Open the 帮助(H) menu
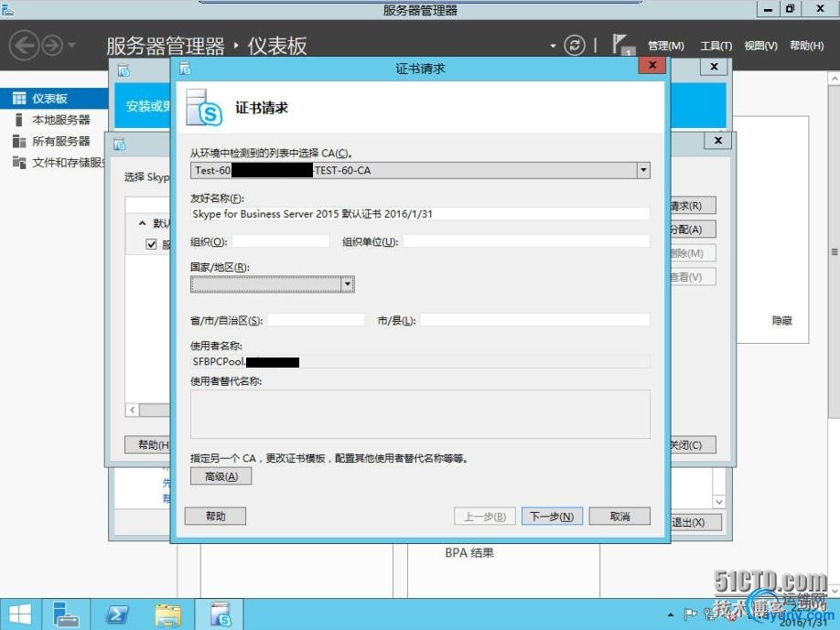Screen dimensions: 840x630 pos(807,46)
